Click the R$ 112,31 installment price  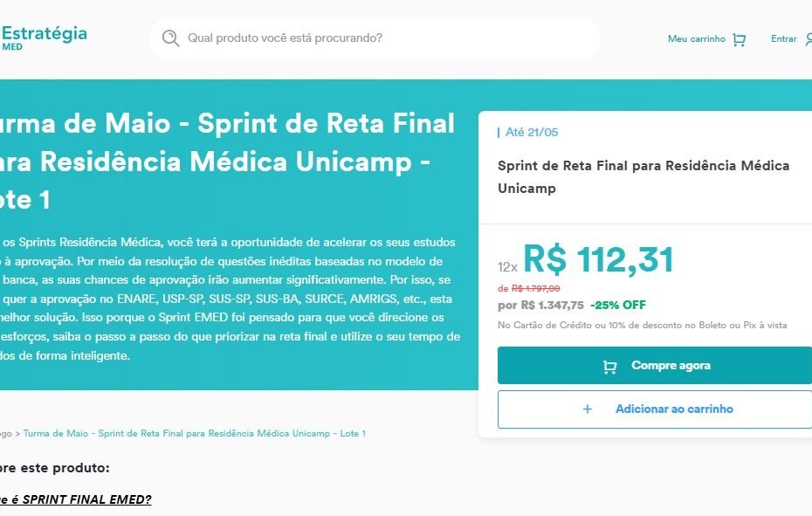point(598,259)
